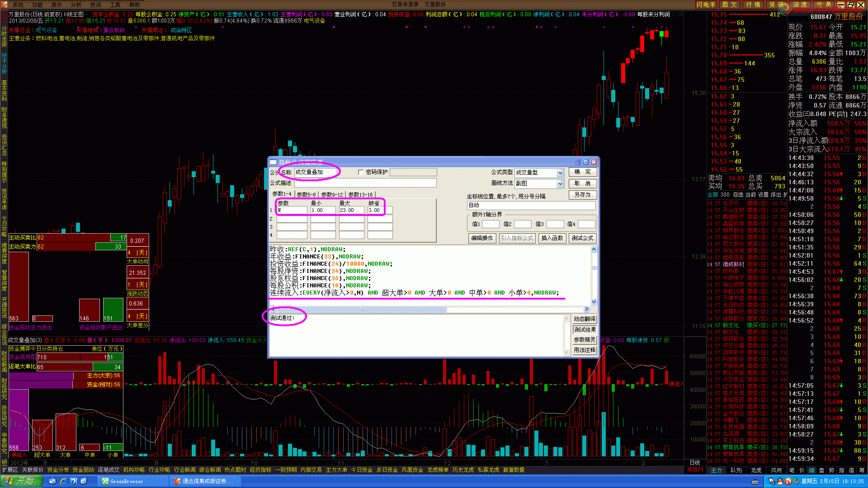Viewport: 868px width, 488px height.
Task: Switch to the 参数5-8 tab
Action: [306, 194]
